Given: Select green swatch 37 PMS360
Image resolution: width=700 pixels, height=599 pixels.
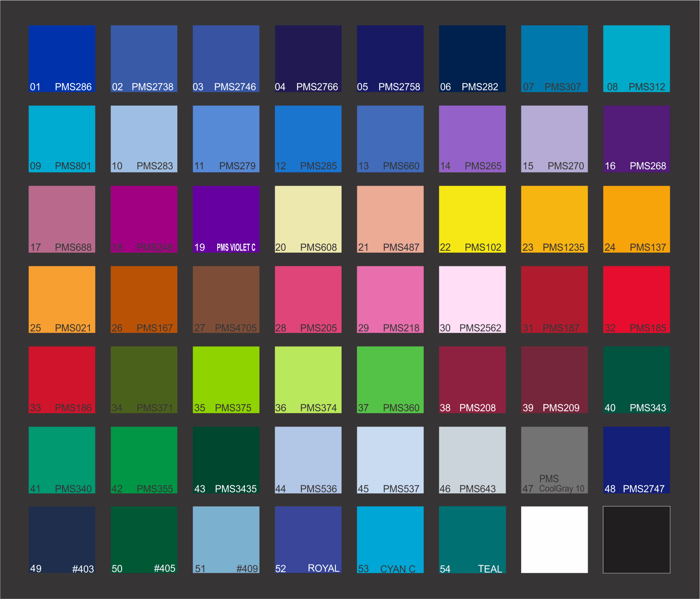Looking at the screenshot, I should pos(390,380).
